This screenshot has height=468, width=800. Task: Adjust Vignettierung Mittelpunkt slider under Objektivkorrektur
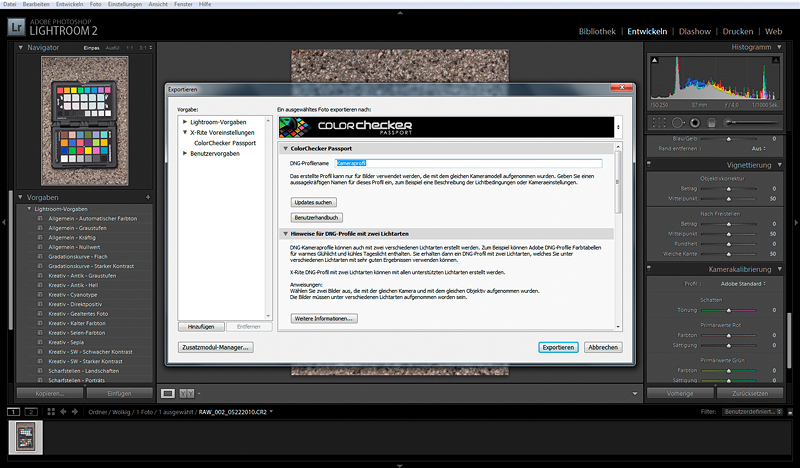729,199
